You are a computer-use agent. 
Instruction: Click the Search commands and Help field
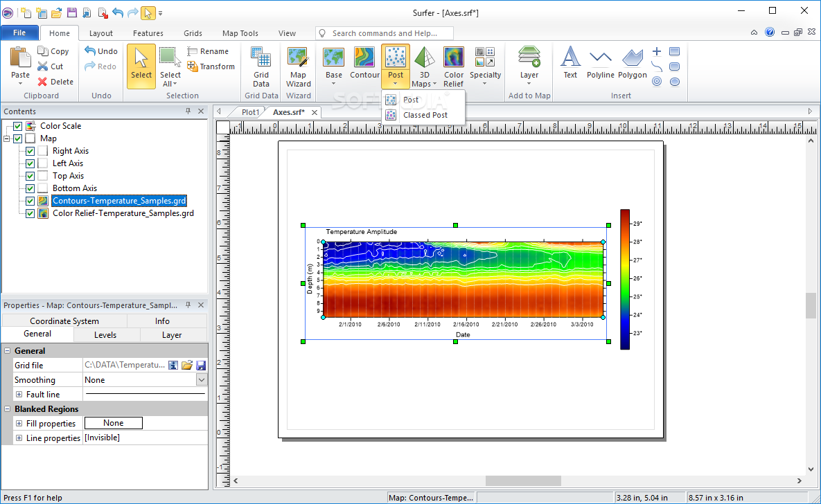pyautogui.click(x=385, y=33)
